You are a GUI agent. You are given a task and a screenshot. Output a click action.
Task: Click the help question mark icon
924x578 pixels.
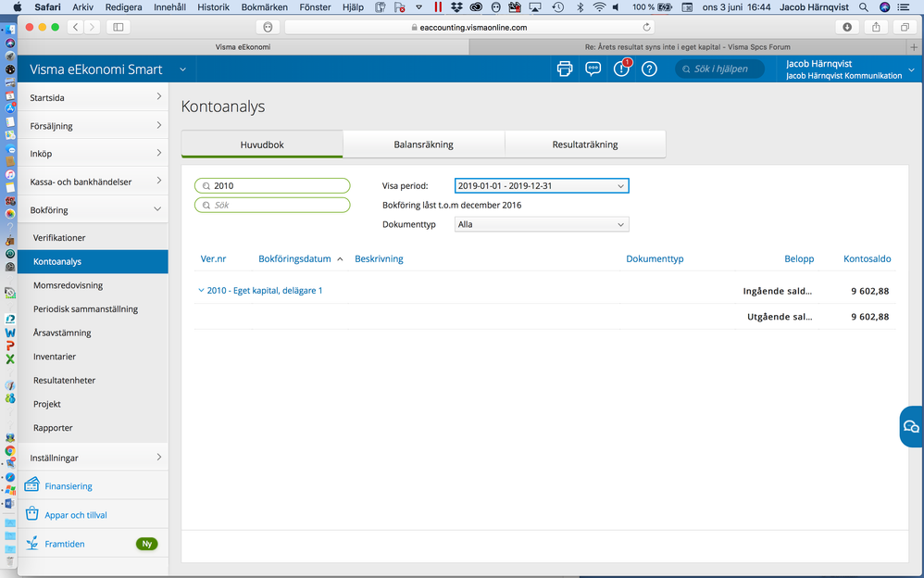649,69
